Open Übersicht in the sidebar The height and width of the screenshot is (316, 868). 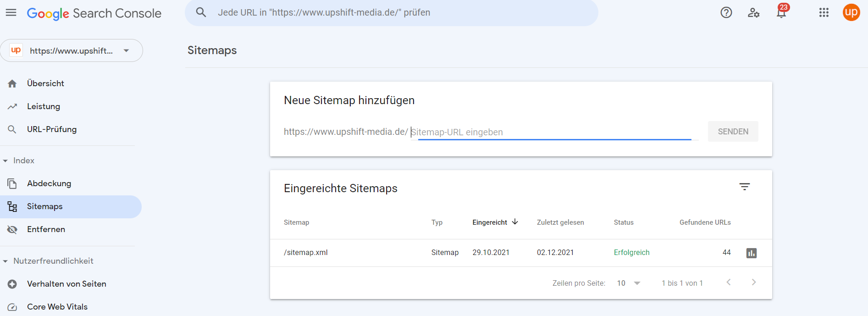[45, 83]
